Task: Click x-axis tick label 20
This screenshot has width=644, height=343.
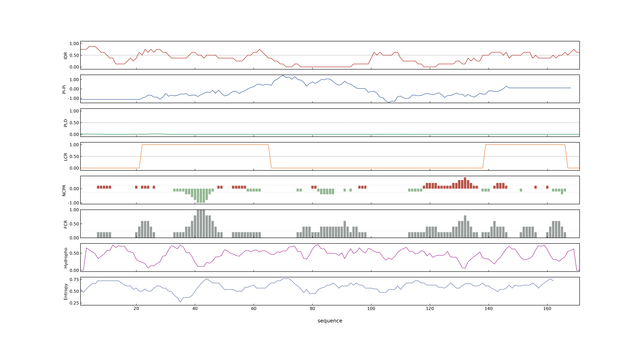Action: (x=136, y=308)
